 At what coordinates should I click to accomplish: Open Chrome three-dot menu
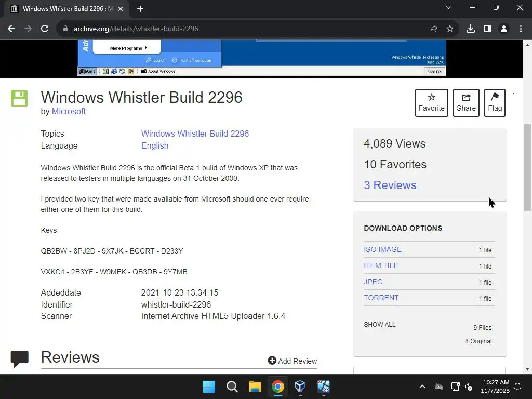click(521, 29)
